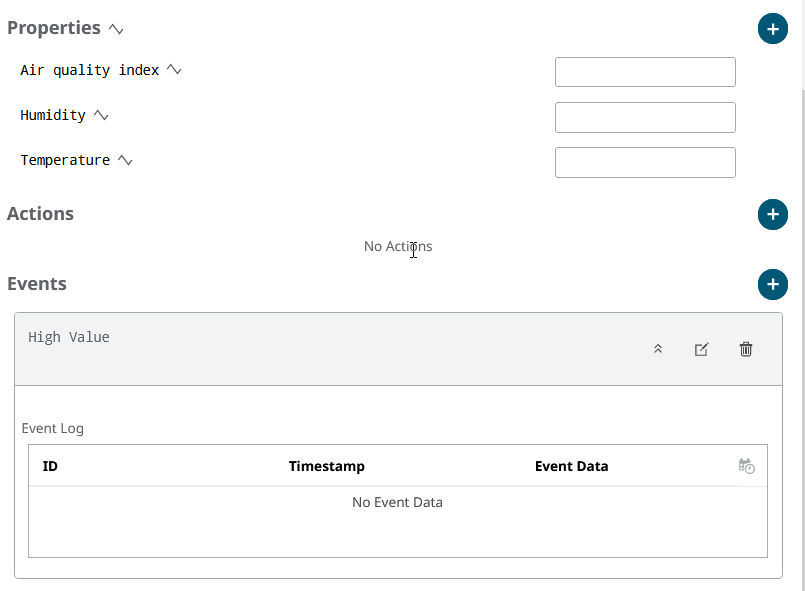This screenshot has height=591, width=805.
Task: Click the Event Data column header
Action: point(571,466)
